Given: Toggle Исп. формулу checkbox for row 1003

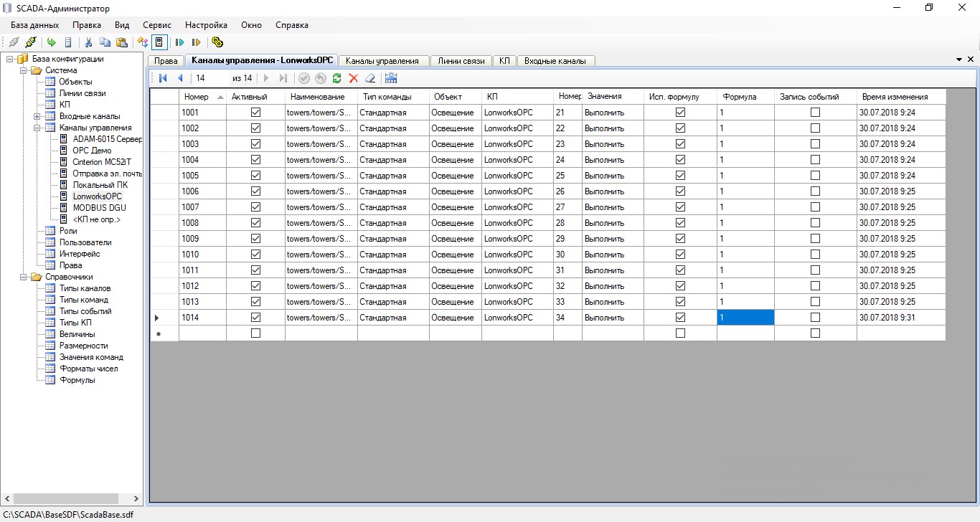Looking at the screenshot, I should (x=681, y=144).
